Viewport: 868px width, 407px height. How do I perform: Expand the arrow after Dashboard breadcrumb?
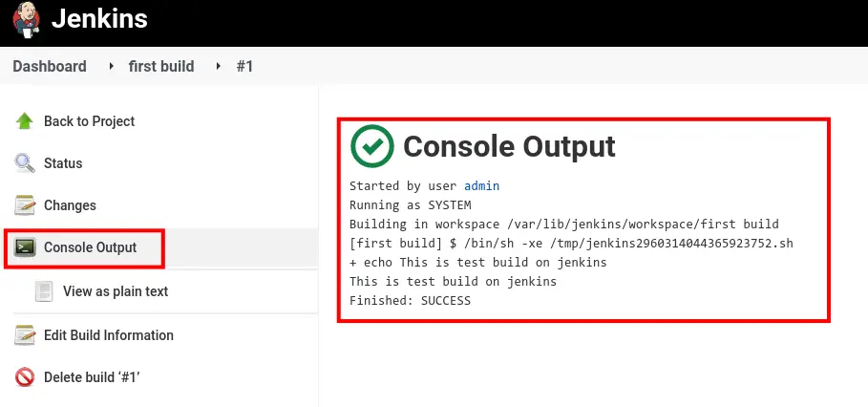point(112,67)
